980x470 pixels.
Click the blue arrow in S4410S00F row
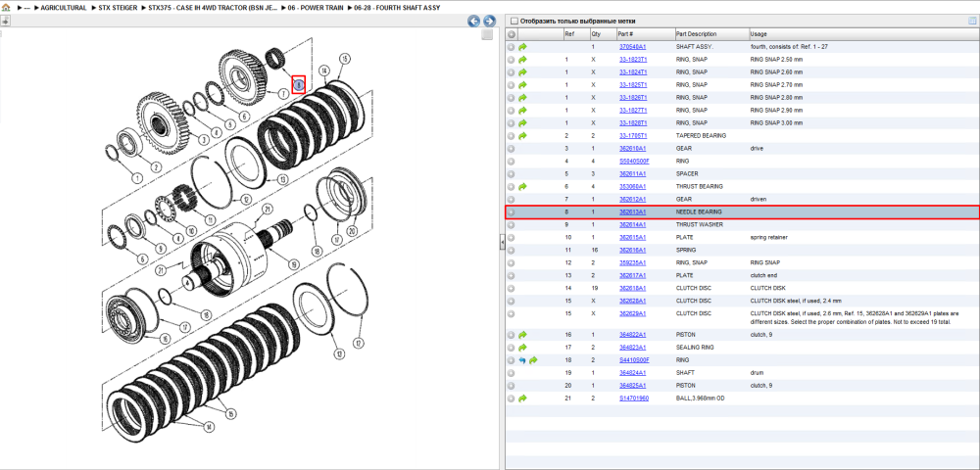522,360
